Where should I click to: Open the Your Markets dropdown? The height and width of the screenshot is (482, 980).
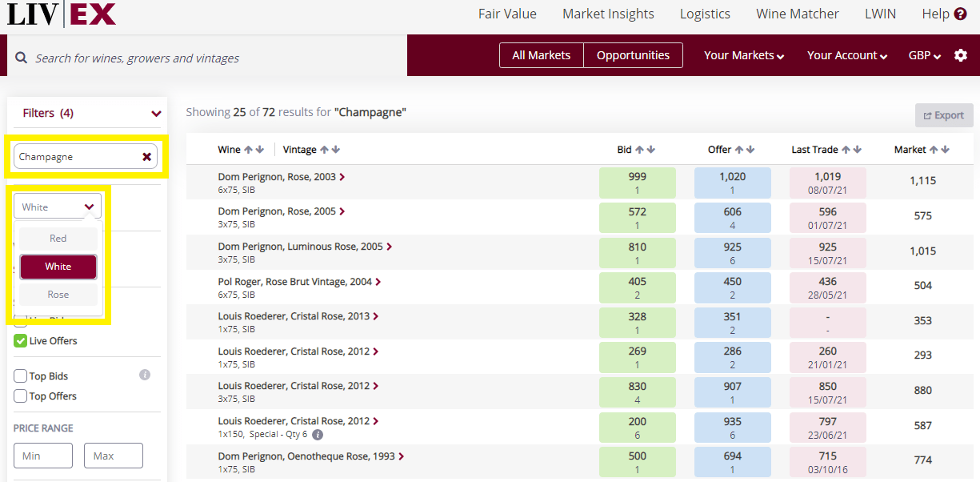pyautogui.click(x=743, y=55)
